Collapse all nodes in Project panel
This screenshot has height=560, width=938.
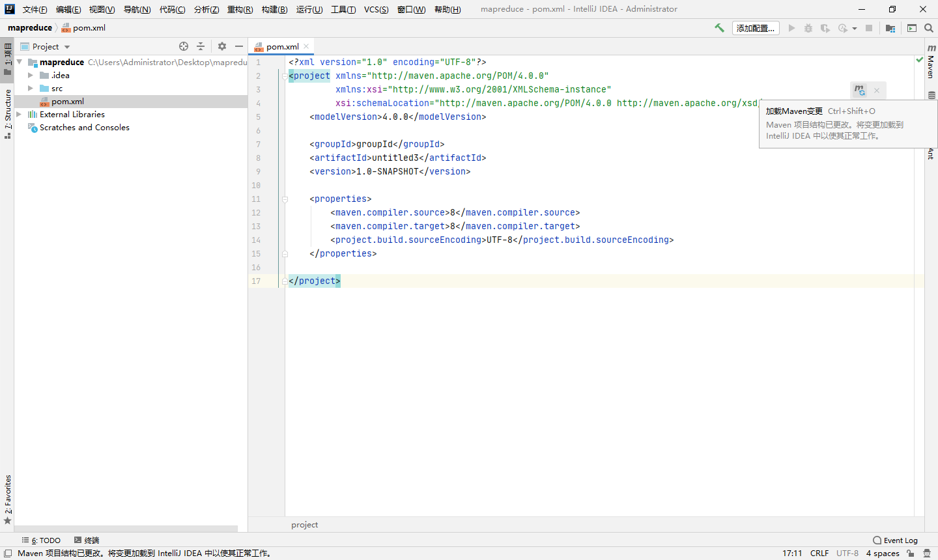click(x=201, y=46)
